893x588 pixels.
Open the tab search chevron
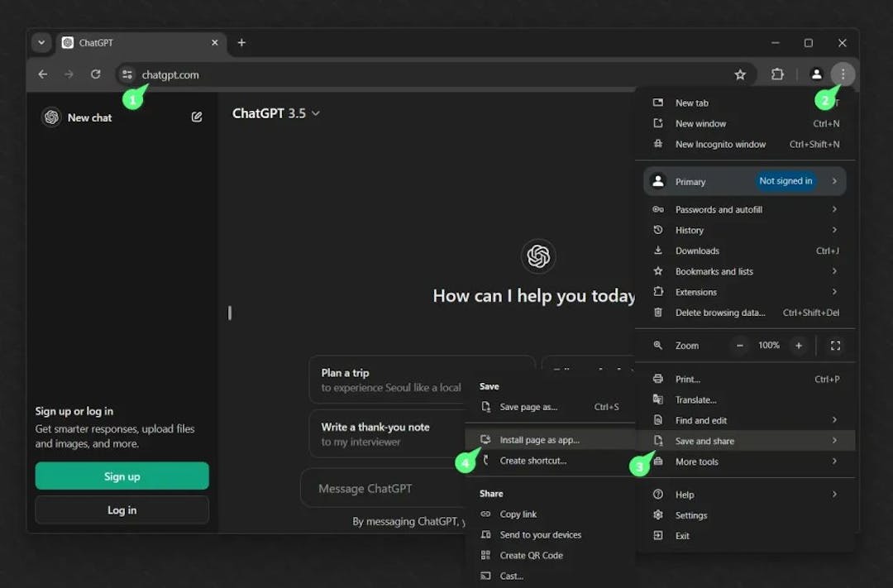[x=41, y=42]
